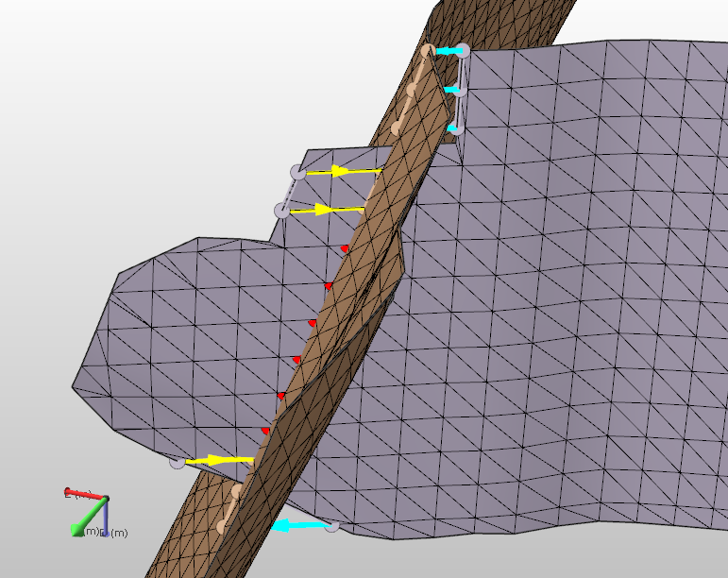Pick the gray node at the topmost cyan arrow
Image resolution: width=728 pixels, height=578 pixels.
pyautogui.click(x=464, y=50)
